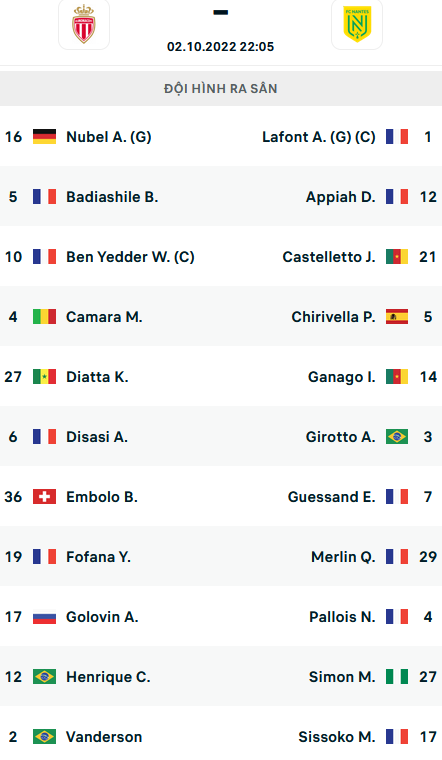Open player Guessand E. profile
The image size is (442, 760).
point(332,497)
